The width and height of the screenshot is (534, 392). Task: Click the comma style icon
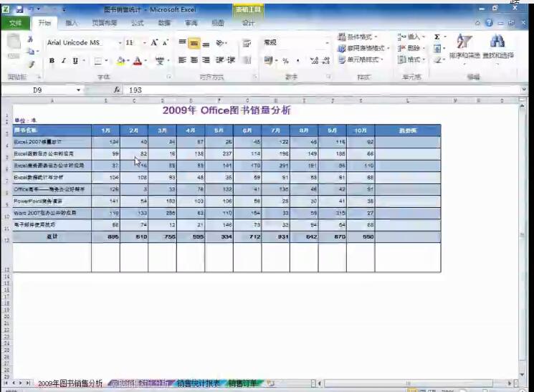pyautogui.click(x=298, y=61)
